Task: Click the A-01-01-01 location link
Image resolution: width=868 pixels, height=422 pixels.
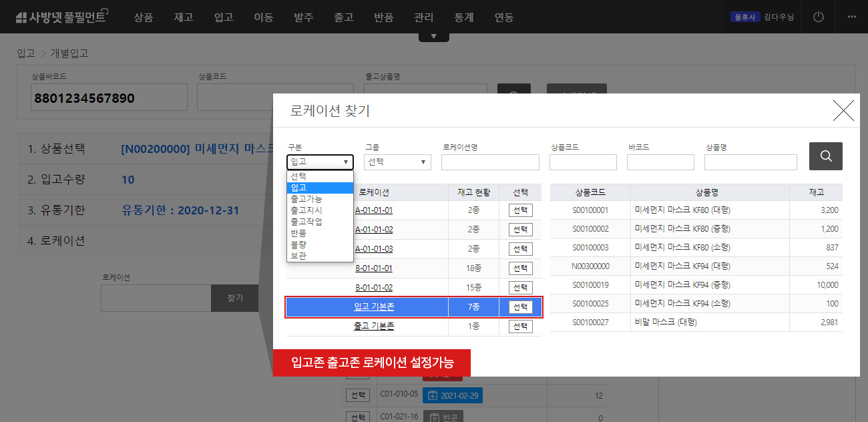Action: pyautogui.click(x=374, y=210)
